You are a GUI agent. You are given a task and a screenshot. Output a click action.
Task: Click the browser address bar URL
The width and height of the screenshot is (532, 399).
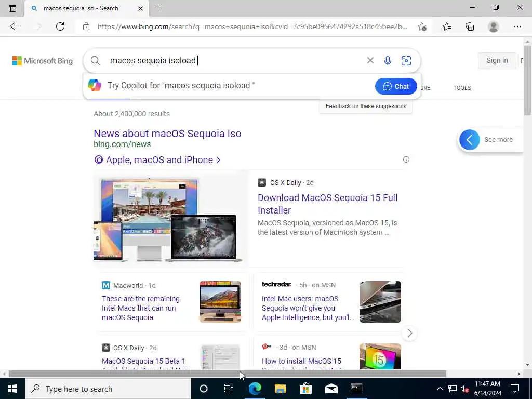(x=252, y=26)
